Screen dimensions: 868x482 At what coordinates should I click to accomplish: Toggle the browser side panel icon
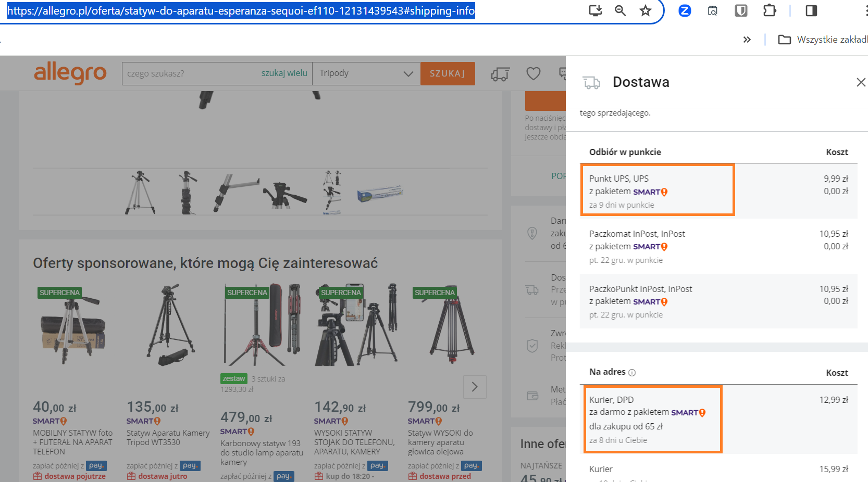pyautogui.click(x=811, y=10)
